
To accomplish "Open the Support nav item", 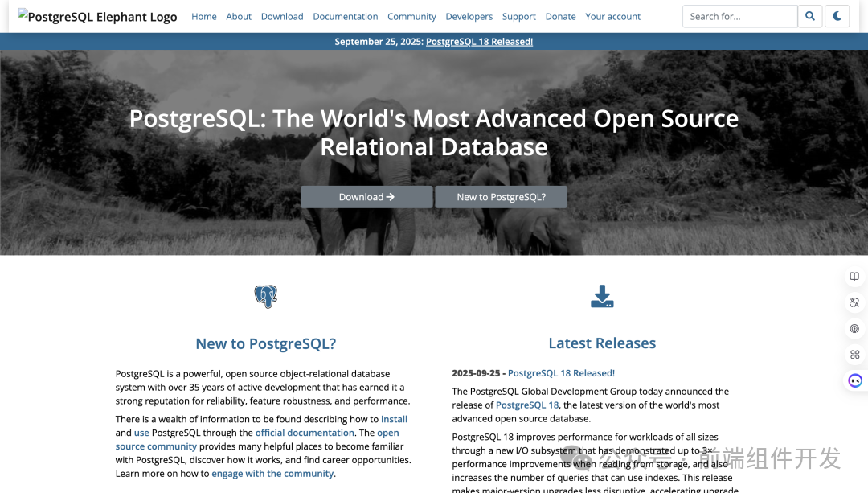I will point(518,17).
